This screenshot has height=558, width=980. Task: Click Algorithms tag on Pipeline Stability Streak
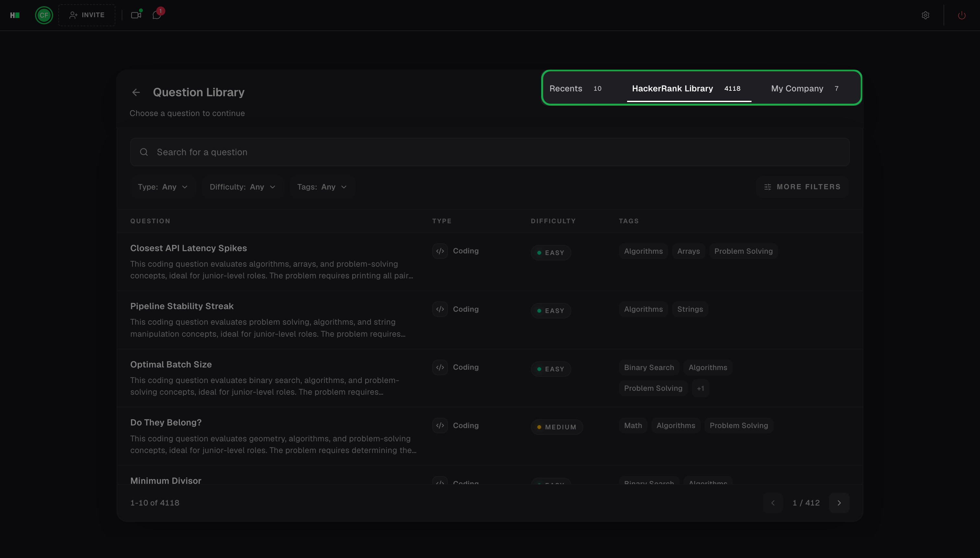coord(643,309)
